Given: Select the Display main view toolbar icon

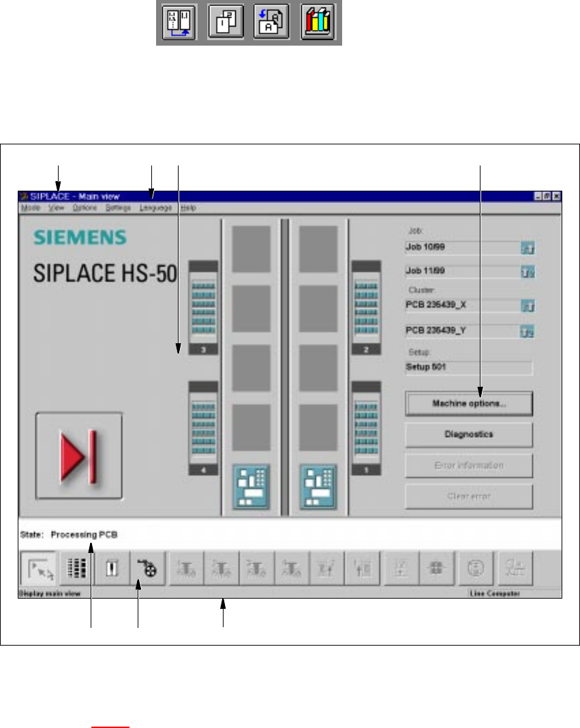Looking at the screenshot, I should point(40,568).
